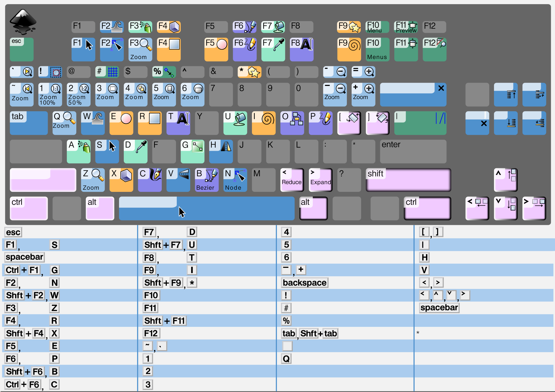Click the C calligraphy tool key
This screenshot has width=555, height=392.
[x=150, y=180]
